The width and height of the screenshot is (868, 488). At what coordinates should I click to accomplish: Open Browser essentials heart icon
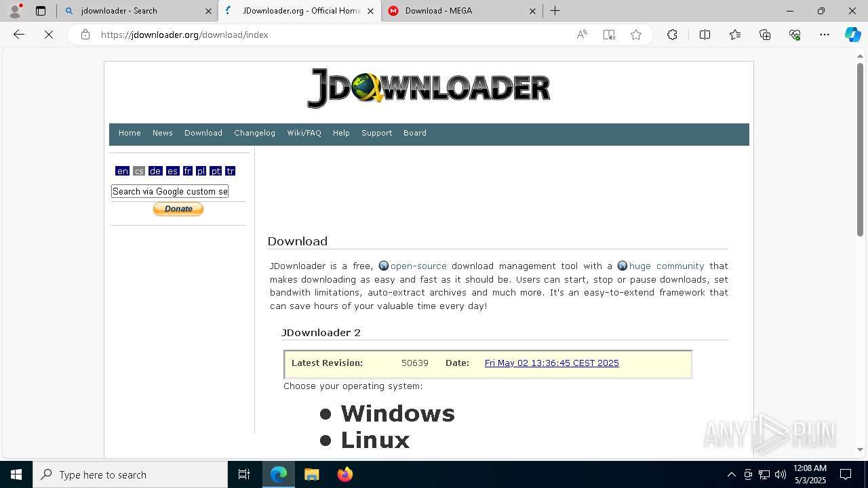point(795,35)
